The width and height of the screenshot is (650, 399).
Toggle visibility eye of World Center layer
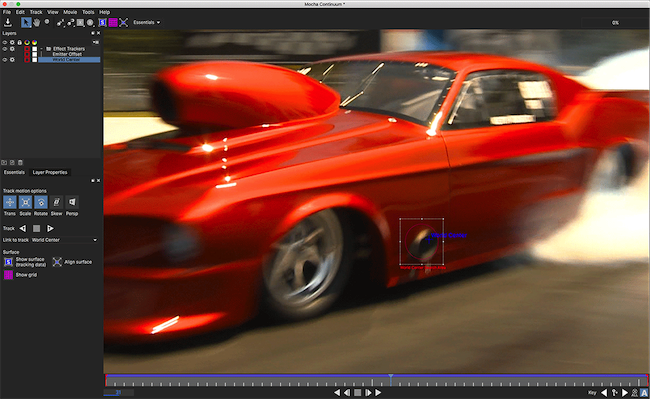[x=5, y=60]
